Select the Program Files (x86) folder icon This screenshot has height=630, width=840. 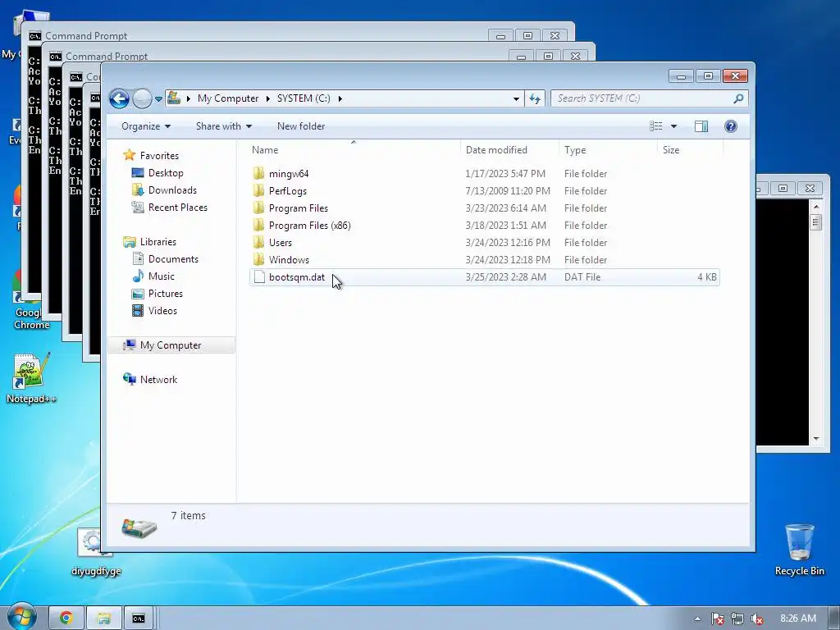click(258, 225)
